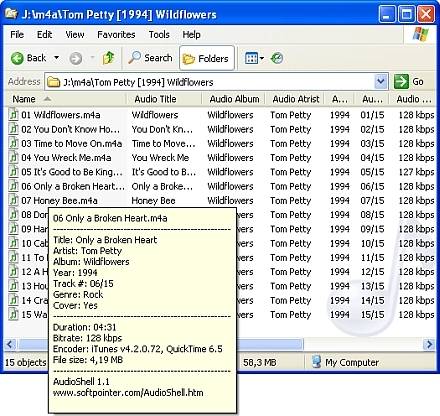
Task: Open the Edit menu
Action: point(44,34)
